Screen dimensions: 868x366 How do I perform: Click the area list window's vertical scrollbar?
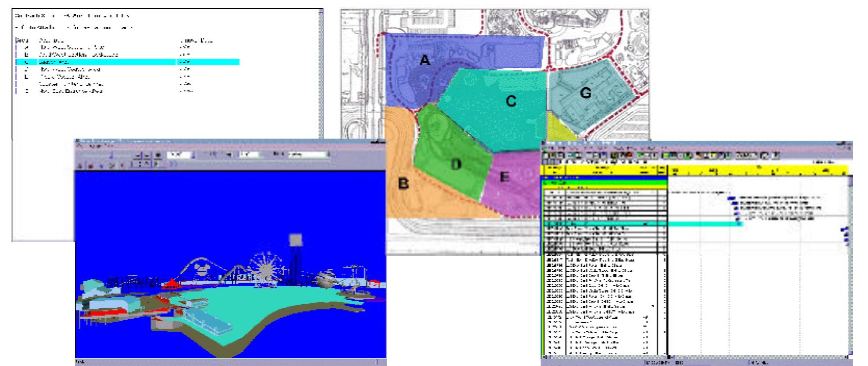coord(321,74)
